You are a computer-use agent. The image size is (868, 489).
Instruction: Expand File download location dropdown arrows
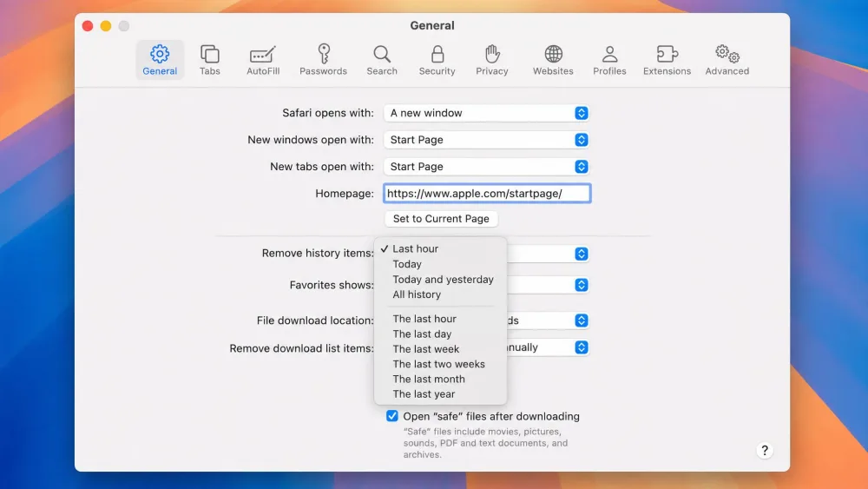click(x=582, y=320)
